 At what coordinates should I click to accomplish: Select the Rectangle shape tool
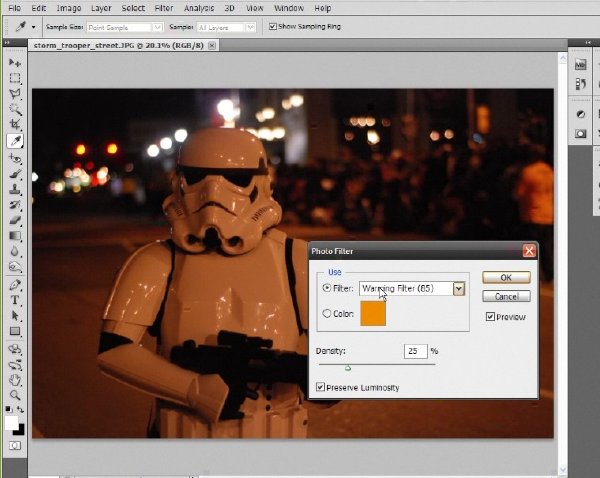[x=15, y=331]
